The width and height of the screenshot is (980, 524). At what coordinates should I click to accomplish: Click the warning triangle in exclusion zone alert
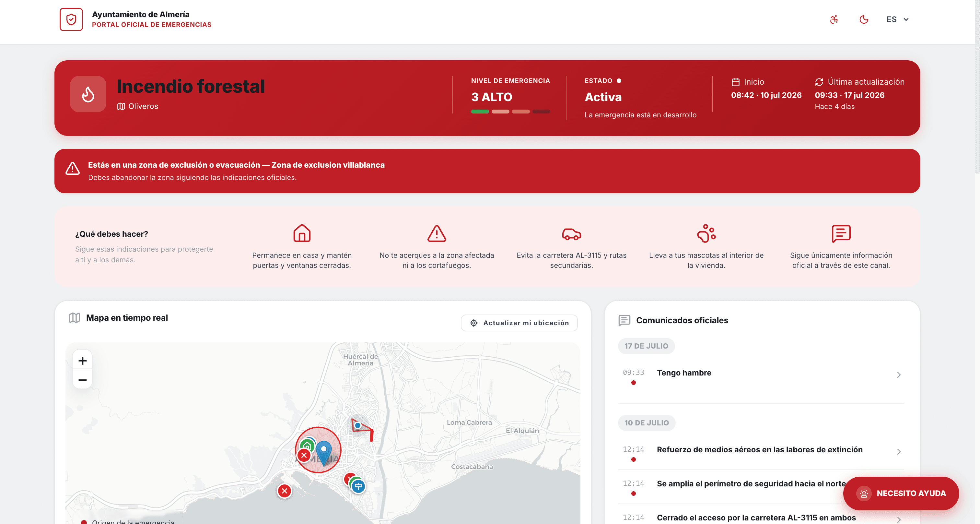tap(72, 168)
